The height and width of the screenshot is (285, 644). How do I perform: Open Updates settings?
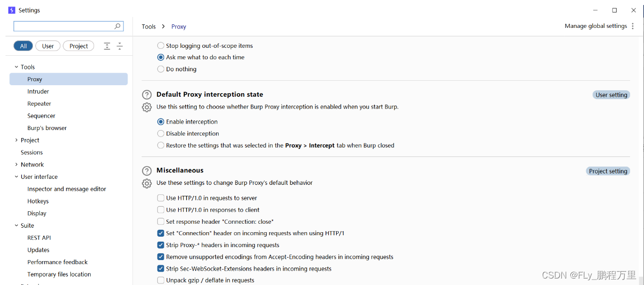click(38, 250)
